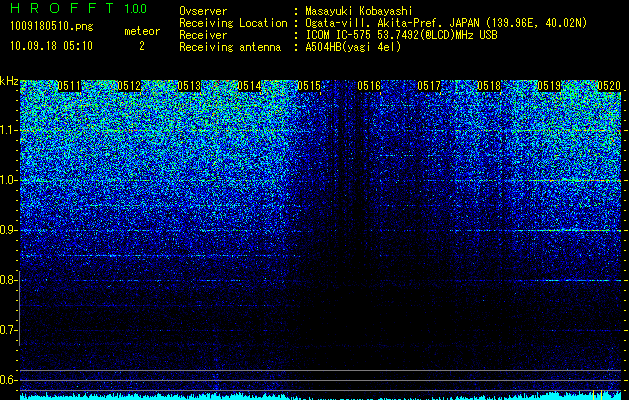Image resolution: width=629 pixels, height=400 pixels.
Task: Click the 0515 time marker
Action: point(309,86)
